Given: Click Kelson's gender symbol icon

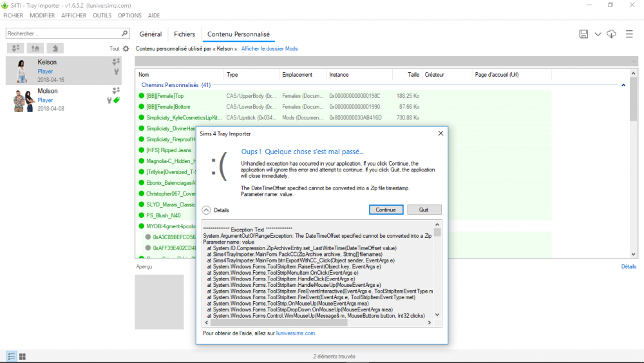Looking at the screenshot, I should [116, 71].
